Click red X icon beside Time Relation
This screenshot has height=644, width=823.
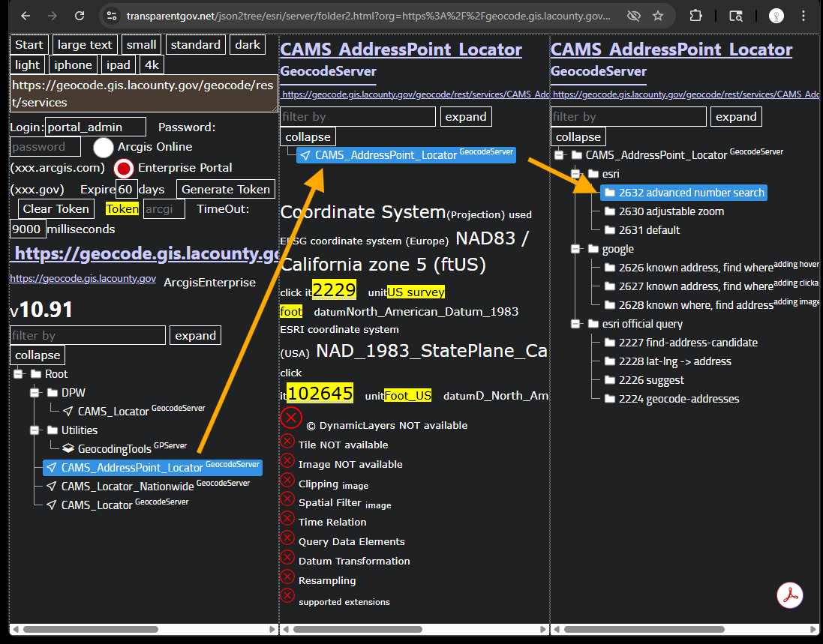click(x=287, y=518)
